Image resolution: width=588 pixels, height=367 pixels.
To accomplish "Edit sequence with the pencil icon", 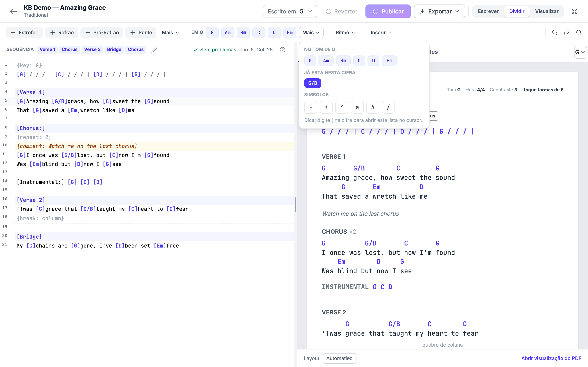I will pos(154,50).
